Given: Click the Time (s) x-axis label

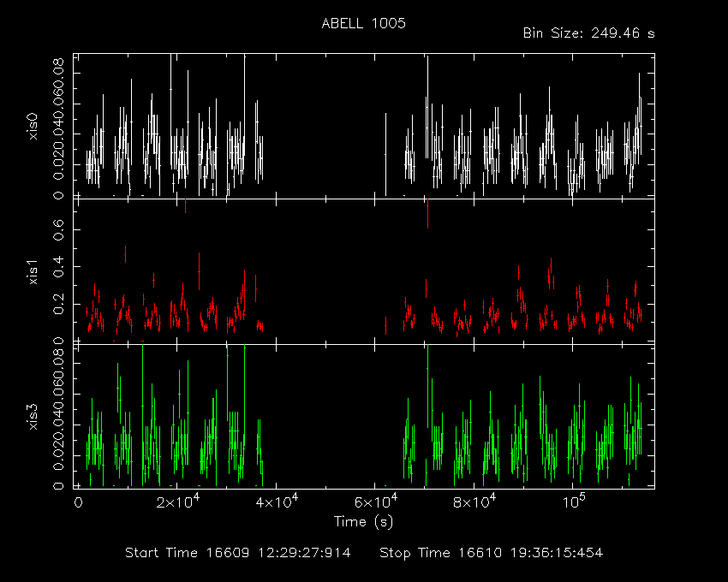Looking at the screenshot, I should coord(363,522).
